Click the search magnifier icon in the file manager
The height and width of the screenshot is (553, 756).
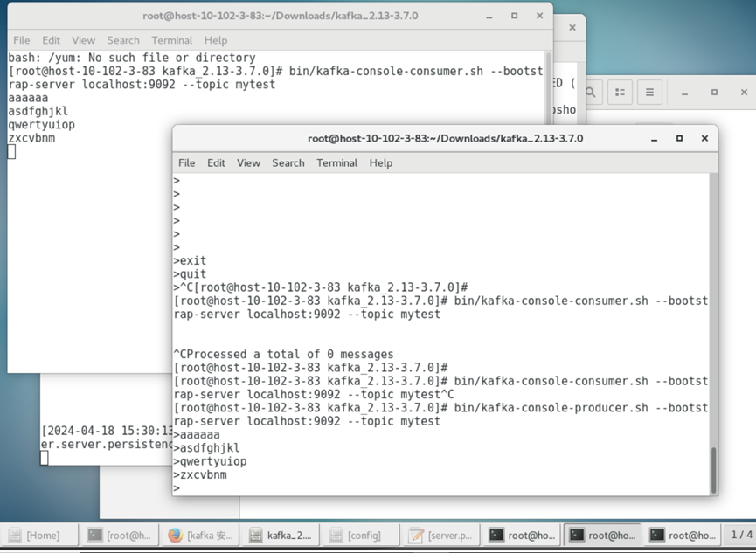591,92
